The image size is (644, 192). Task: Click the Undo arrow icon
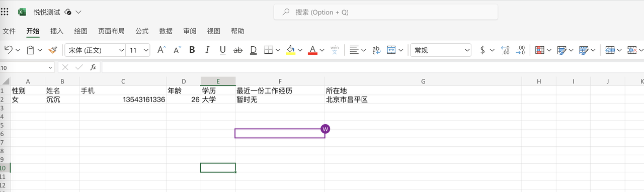point(9,50)
